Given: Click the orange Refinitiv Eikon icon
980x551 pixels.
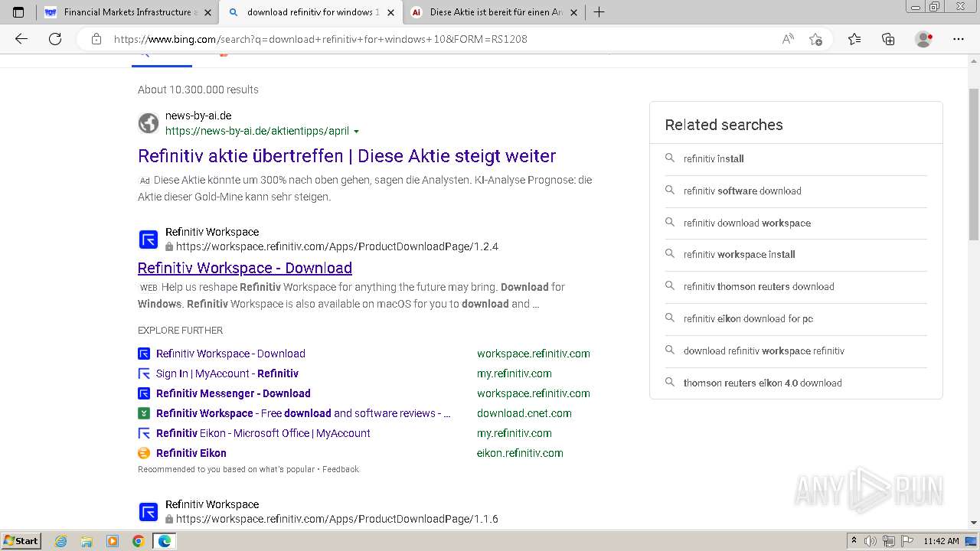Looking at the screenshot, I should [x=144, y=453].
